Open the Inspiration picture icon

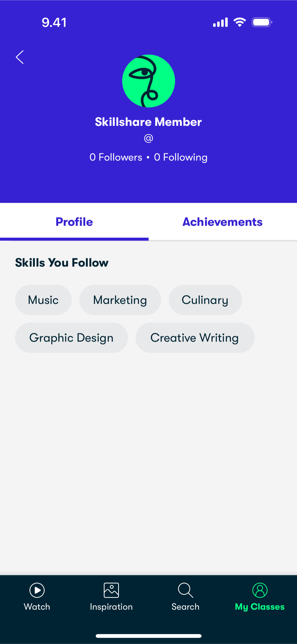coord(111,590)
